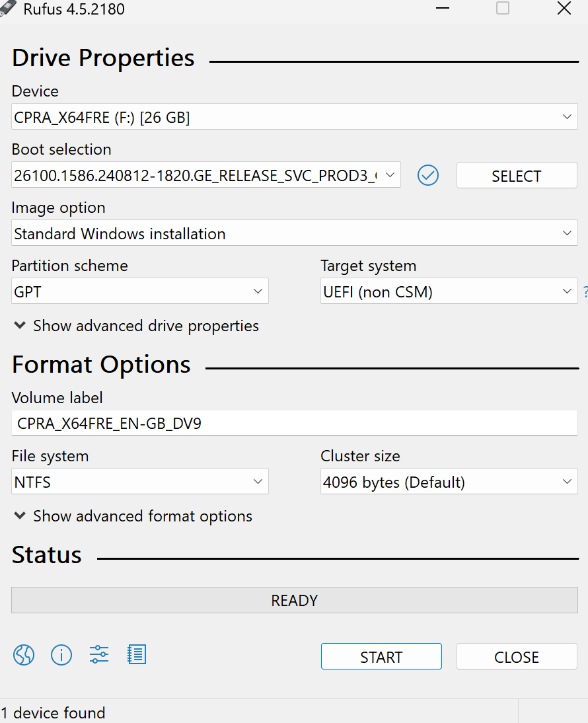Open the application settings sliders icon
Image resolution: width=588 pixels, height=723 pixels.
point(99,654)
